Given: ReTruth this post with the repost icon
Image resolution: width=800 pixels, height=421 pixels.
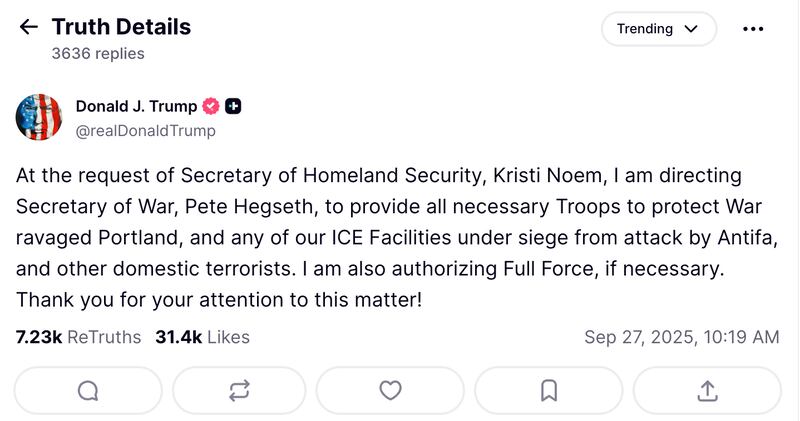Looking at the screenshot, I should coord(239,391).
